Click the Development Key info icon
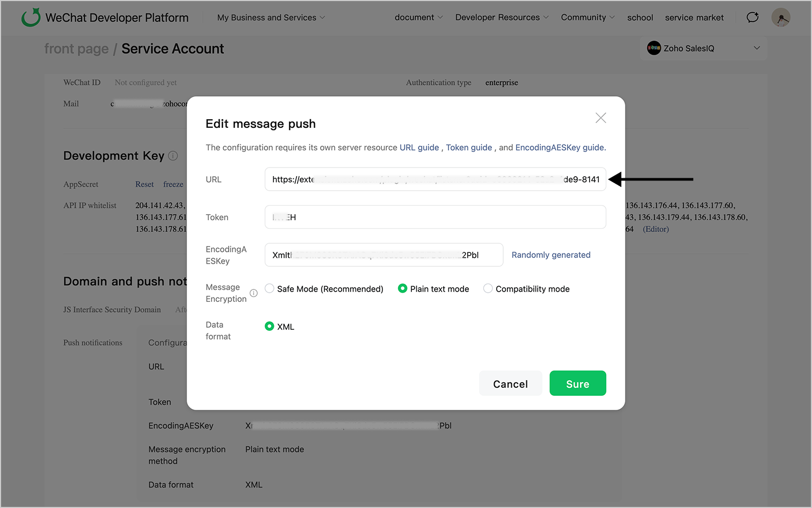 point(173,156)
